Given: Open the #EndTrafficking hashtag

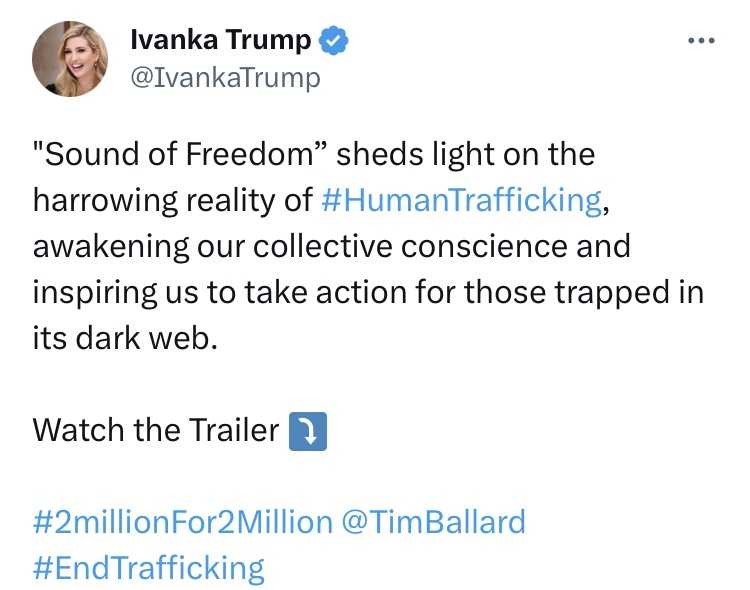Looking at the screenshot, I should coord(149,568).
